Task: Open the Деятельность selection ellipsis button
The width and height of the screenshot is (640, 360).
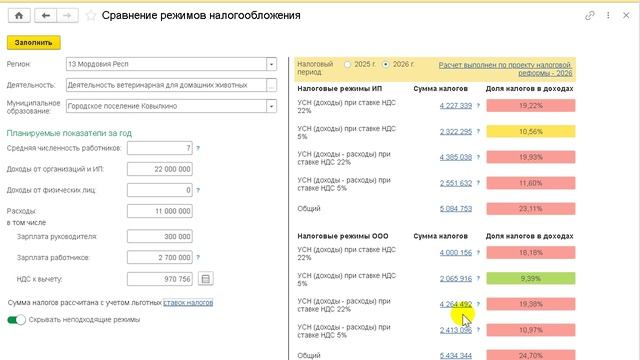Action: click(x=271, y=85)
